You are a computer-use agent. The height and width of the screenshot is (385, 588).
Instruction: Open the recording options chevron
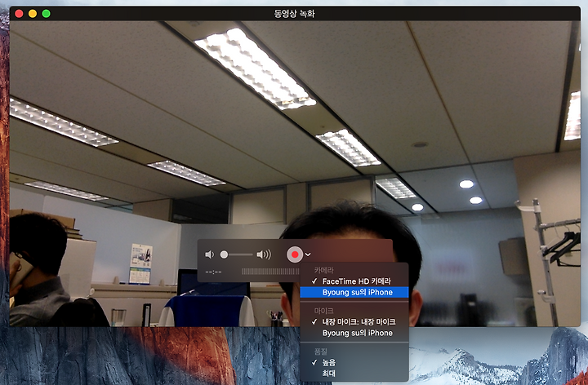pyautogui.click(x=308, y=254)
